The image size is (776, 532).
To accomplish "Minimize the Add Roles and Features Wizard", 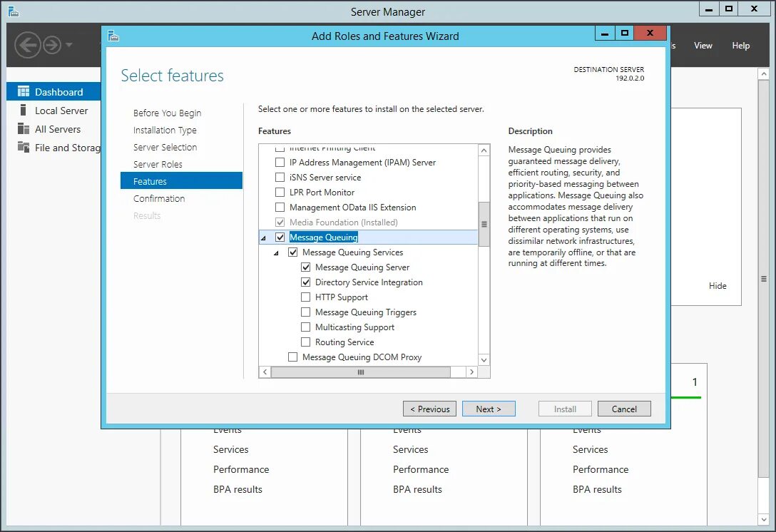I will [605, 33].
